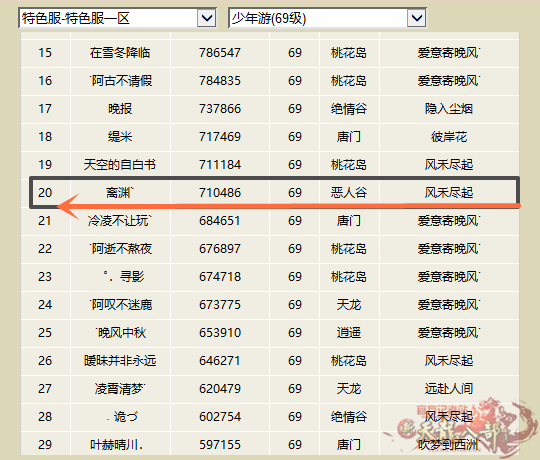Select player name 冷凌不让玩`
Image resolution: width=540 pixels, height=460 pixels.
(x=120, y=221)
